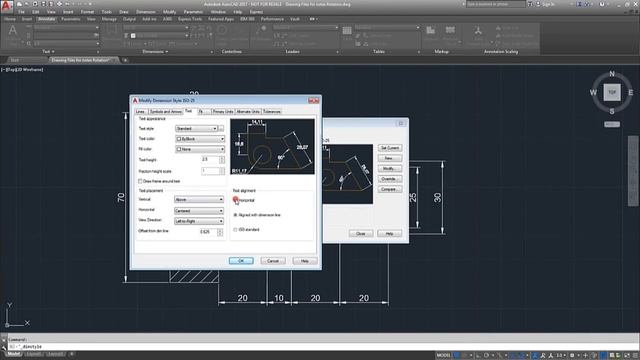
Task: Open the AutoCAD application menu logo
Action: [7, 6]
